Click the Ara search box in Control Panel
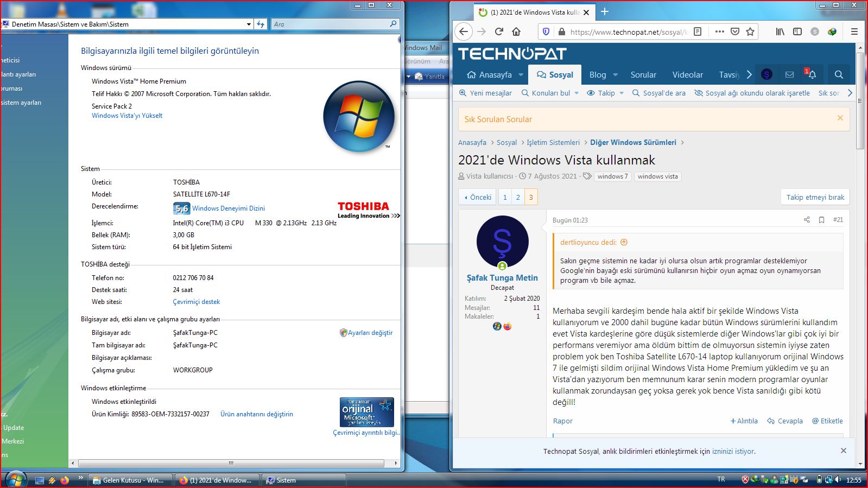 click(335, 24)
